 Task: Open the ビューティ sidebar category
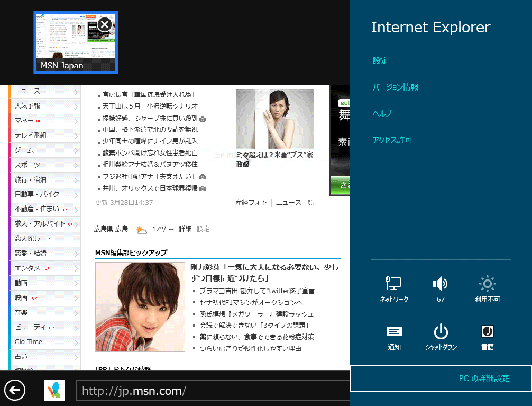coord(45,328)
